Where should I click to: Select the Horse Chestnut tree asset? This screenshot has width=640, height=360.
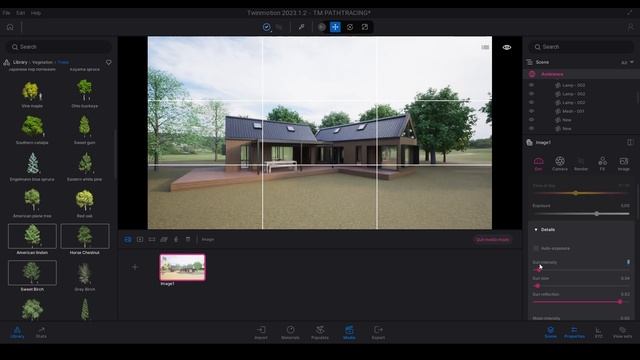[84, 239]
